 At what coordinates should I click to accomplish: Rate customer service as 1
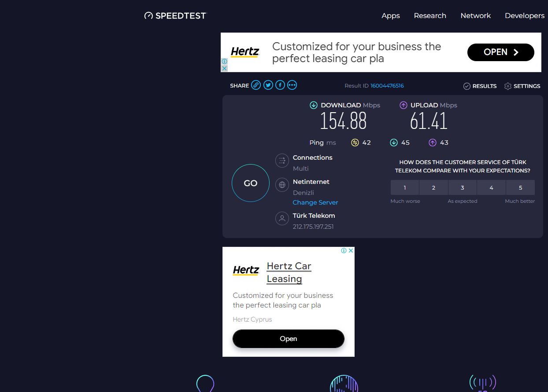(405, 187)
